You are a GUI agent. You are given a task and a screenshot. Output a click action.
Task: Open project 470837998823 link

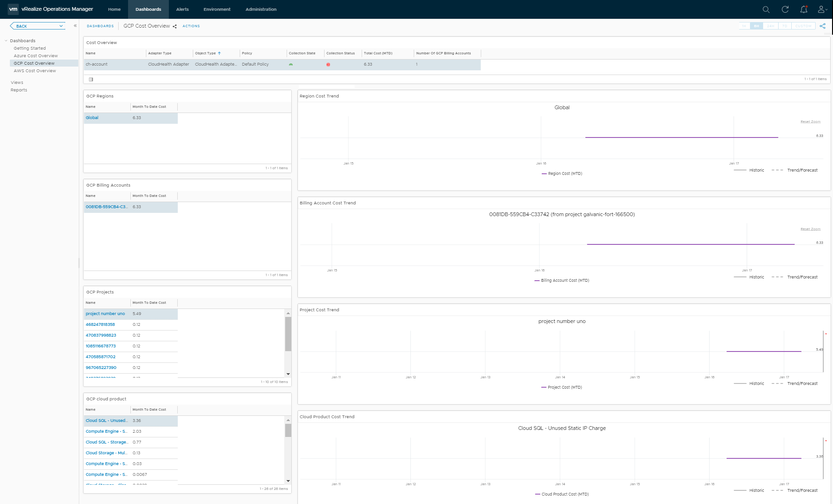point(101,335)
